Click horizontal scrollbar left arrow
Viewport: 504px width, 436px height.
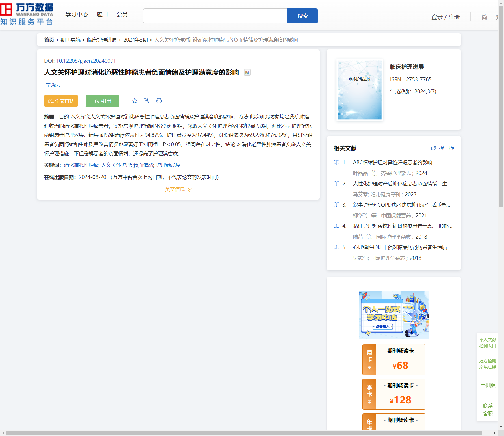point(3,433)
